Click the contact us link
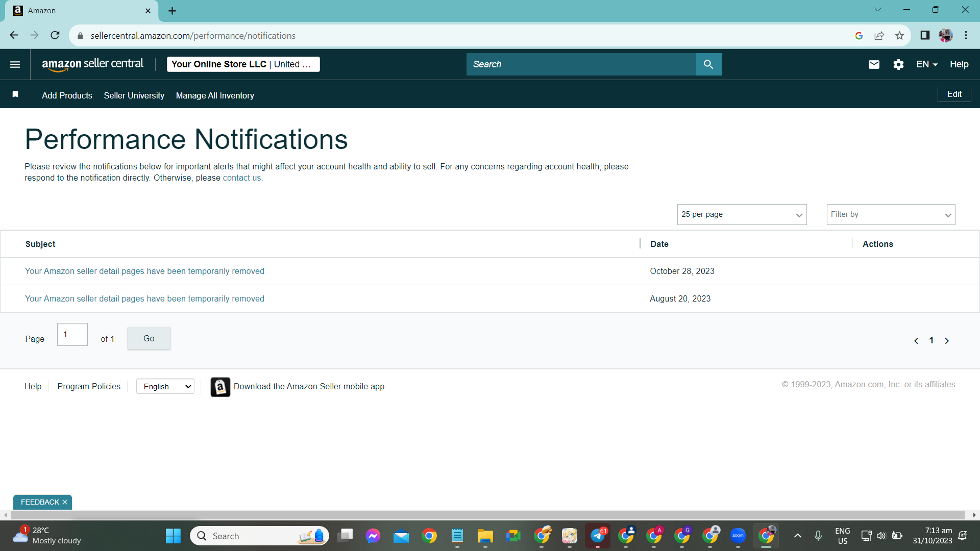Screen dimensions: 980x551 tap(242, 178)
